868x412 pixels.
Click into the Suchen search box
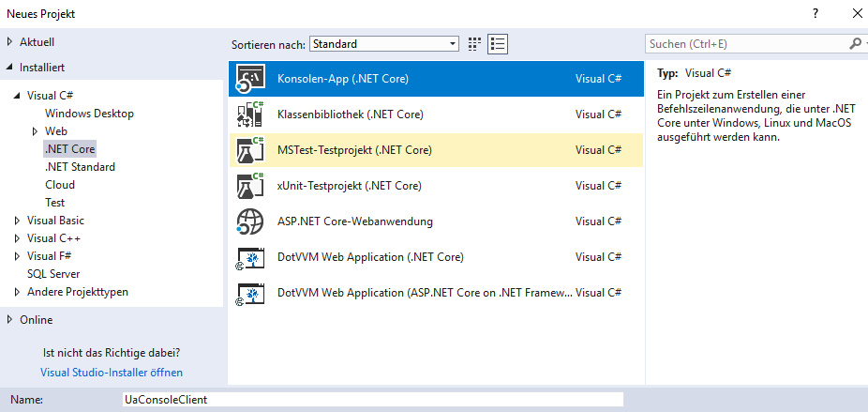coord(746,44)
